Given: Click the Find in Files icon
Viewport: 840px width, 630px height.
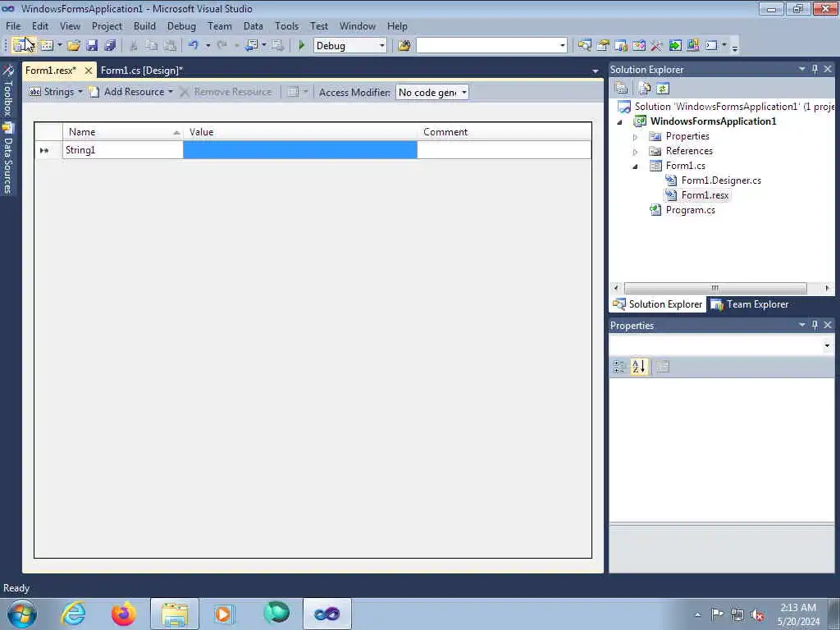Looking at the screenshot, I should coord(404,46).
